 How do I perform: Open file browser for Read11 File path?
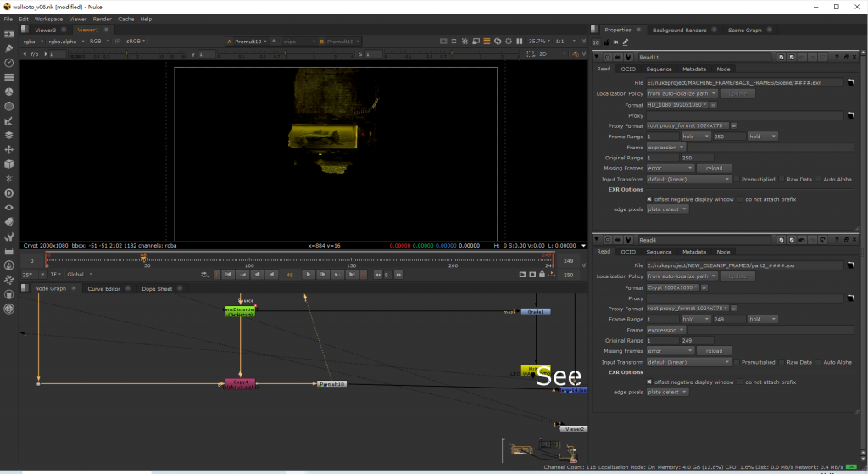850,82
